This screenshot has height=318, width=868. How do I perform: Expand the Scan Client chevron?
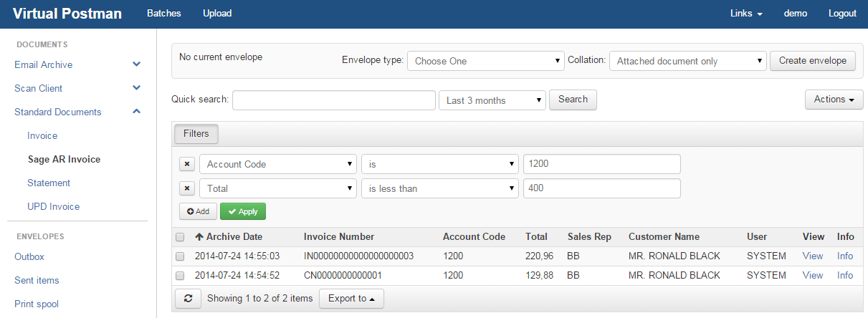point(136,88)
